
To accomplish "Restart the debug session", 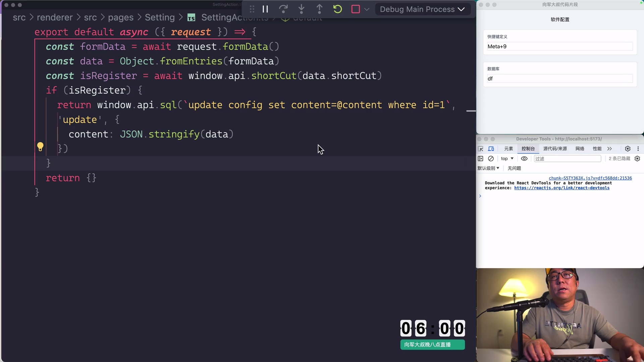I will tap(338, 9).
